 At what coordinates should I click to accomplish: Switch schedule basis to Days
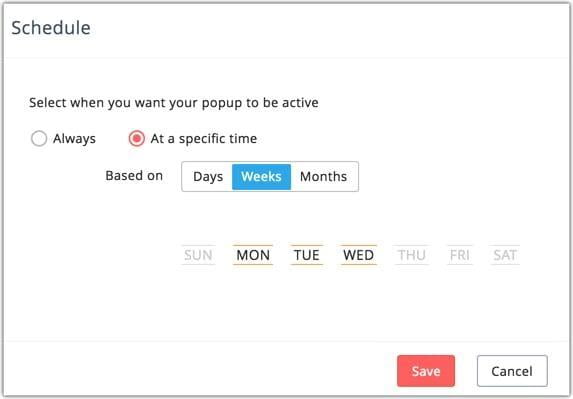(x=208, y=177)
